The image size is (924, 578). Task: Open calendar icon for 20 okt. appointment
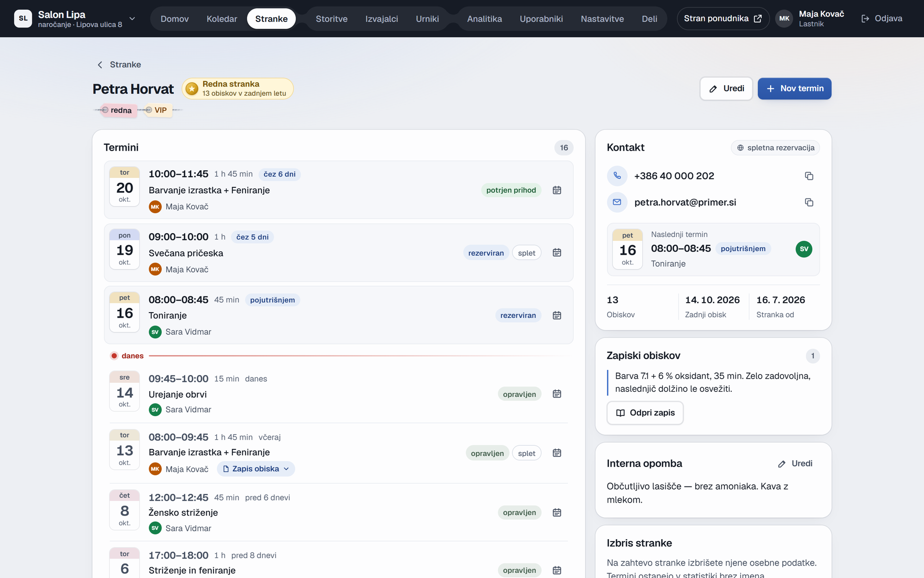pyautogui.click(x=557, y=190)
